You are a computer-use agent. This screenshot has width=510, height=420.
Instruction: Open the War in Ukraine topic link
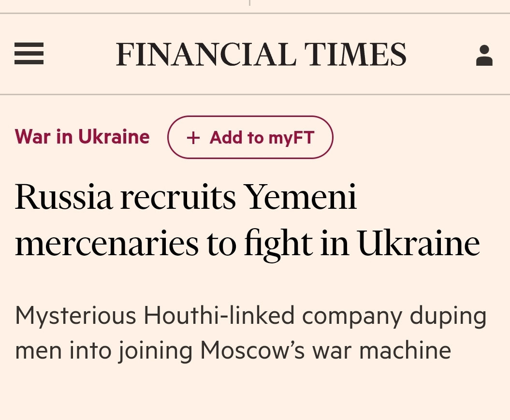(82, 137)
